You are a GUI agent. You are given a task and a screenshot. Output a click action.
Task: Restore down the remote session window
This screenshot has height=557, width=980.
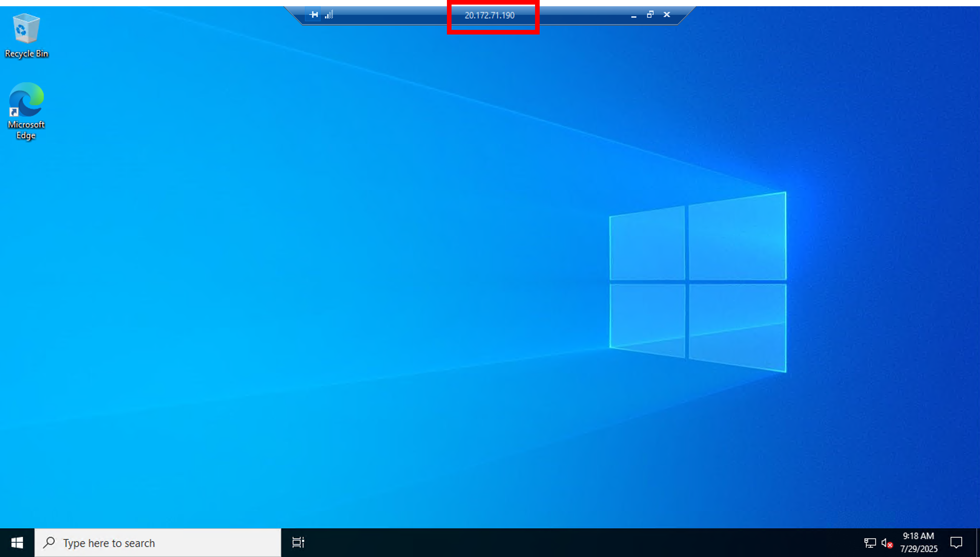650,14
